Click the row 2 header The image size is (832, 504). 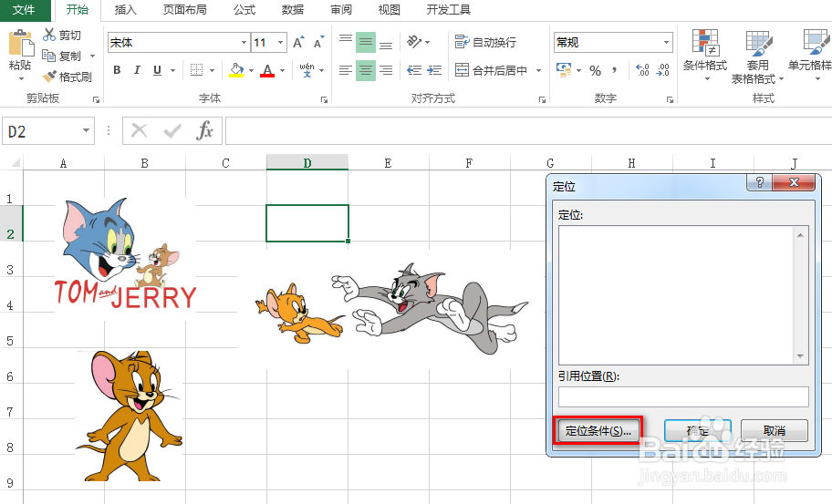click(x=11, y=223)
